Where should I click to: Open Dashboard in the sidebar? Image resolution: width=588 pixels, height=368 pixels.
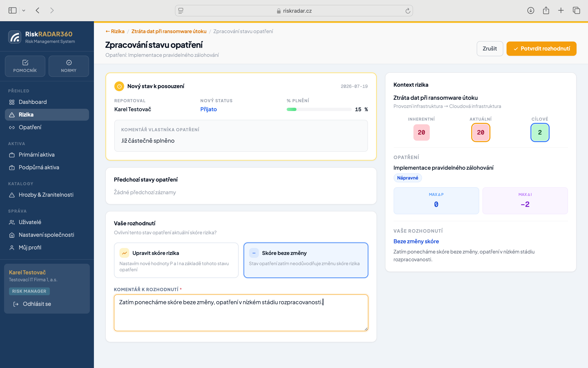coord(47,102)
